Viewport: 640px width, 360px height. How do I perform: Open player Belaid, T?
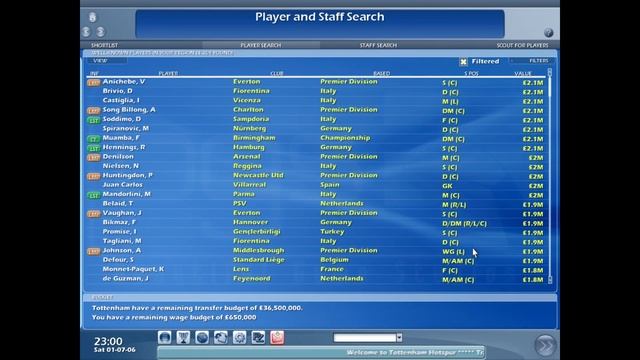point(118,204)
